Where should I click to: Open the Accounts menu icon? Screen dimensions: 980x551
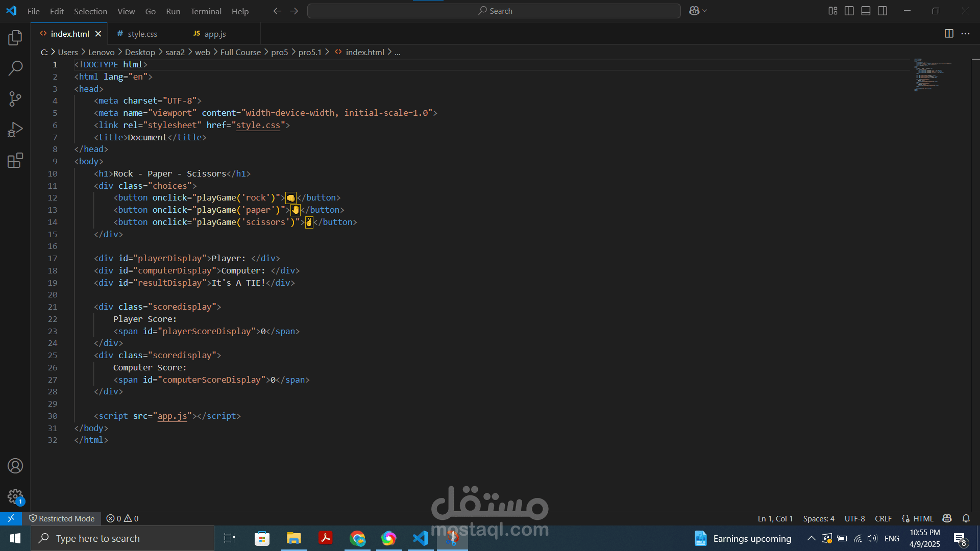coord(15,466)
